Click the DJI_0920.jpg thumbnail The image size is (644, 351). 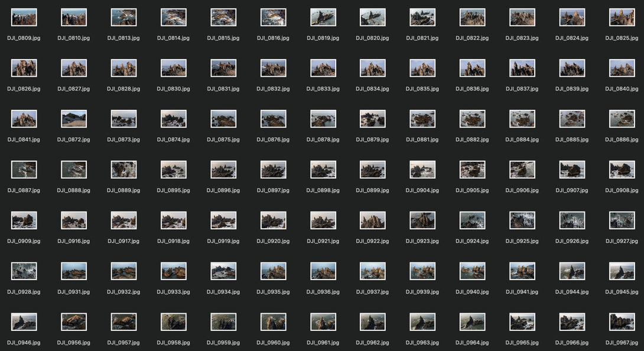(x=273, y=220)
